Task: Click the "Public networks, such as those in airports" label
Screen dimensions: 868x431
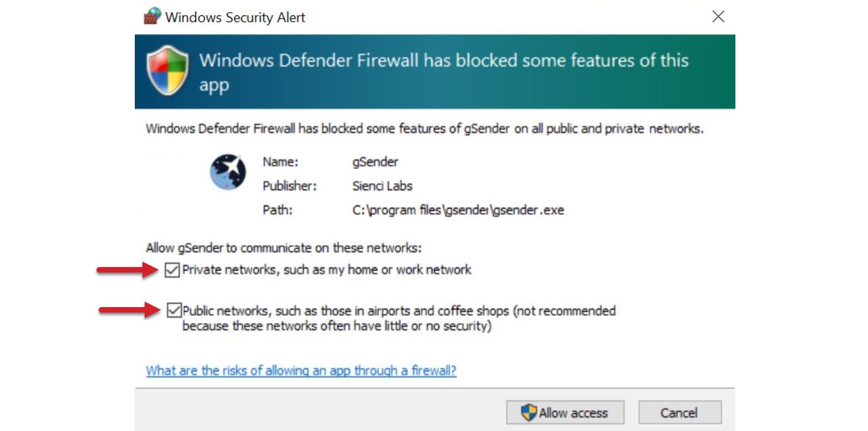Action: point(398,311)
